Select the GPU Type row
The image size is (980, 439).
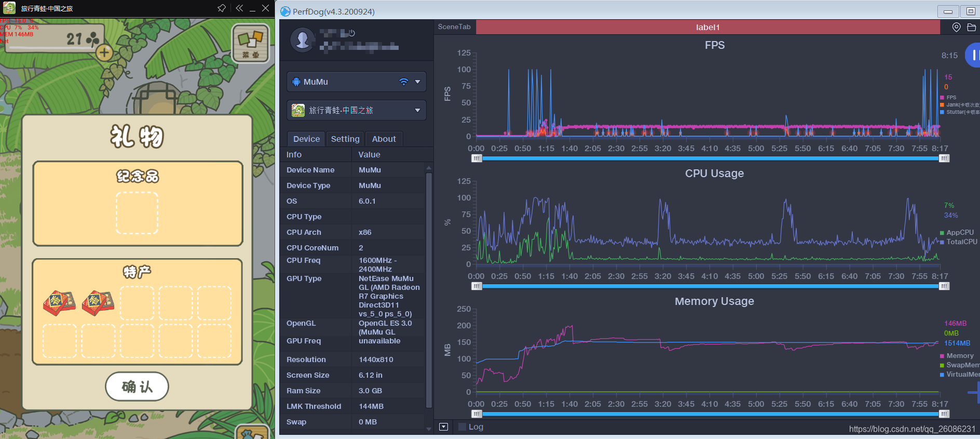point(352,296)
